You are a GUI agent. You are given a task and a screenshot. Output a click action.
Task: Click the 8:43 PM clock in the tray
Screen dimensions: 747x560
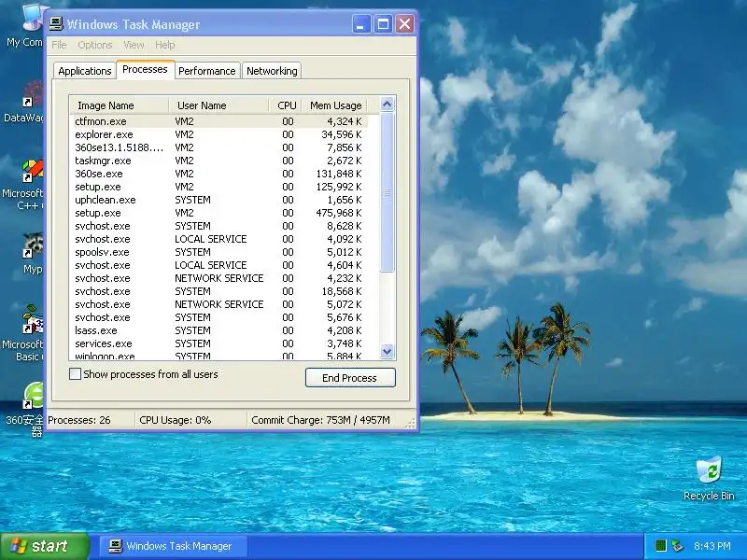[x=712, y=546]
